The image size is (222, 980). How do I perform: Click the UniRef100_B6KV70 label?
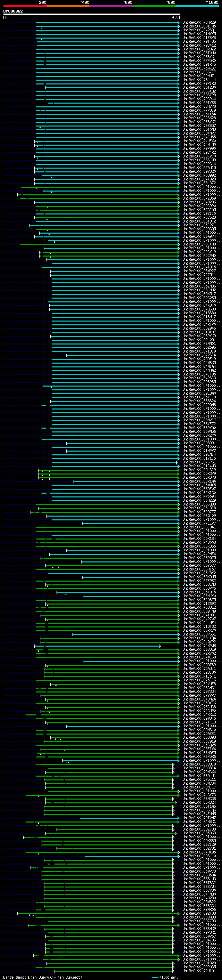coord(199,156)
